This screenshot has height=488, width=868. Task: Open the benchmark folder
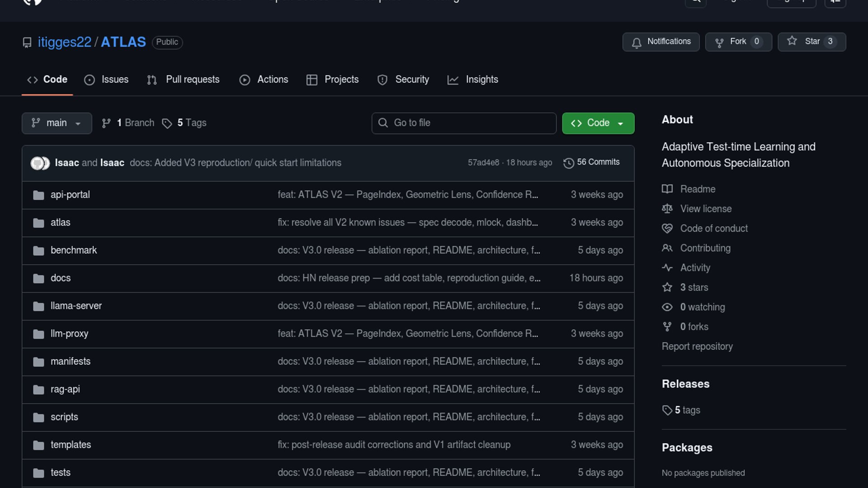74,250
